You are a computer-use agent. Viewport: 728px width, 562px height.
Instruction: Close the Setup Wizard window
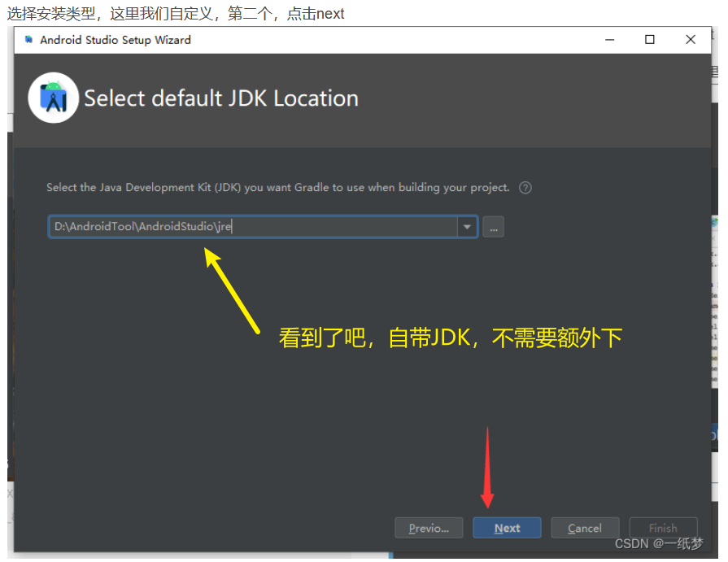point(691,40)
